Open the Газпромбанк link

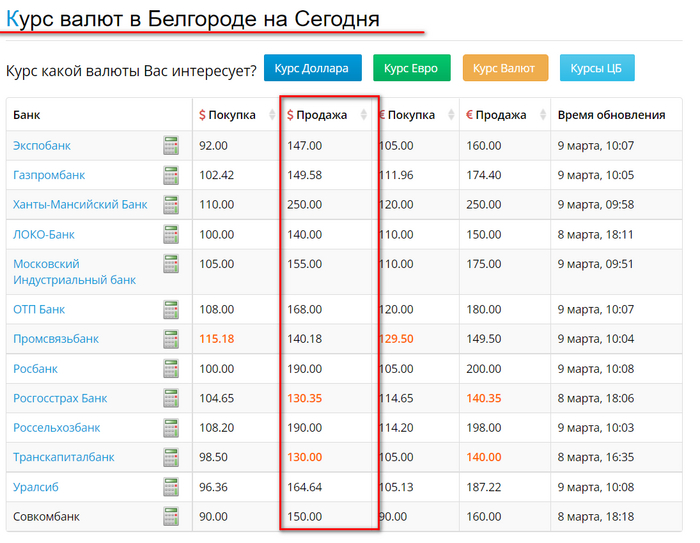coord(49,175)
